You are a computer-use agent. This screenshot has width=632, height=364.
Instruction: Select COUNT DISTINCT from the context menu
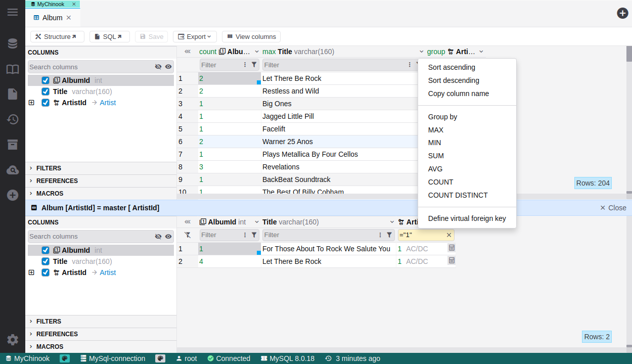458,195
